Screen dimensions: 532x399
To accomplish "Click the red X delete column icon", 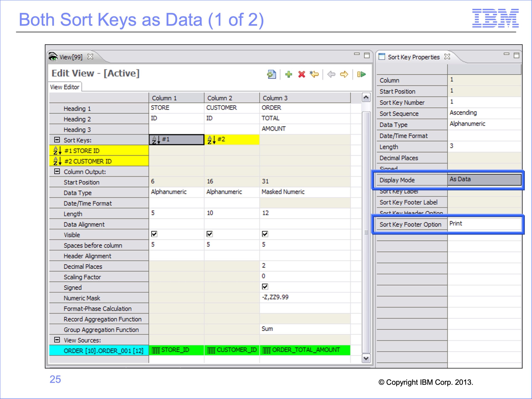I will click(302, 74).
